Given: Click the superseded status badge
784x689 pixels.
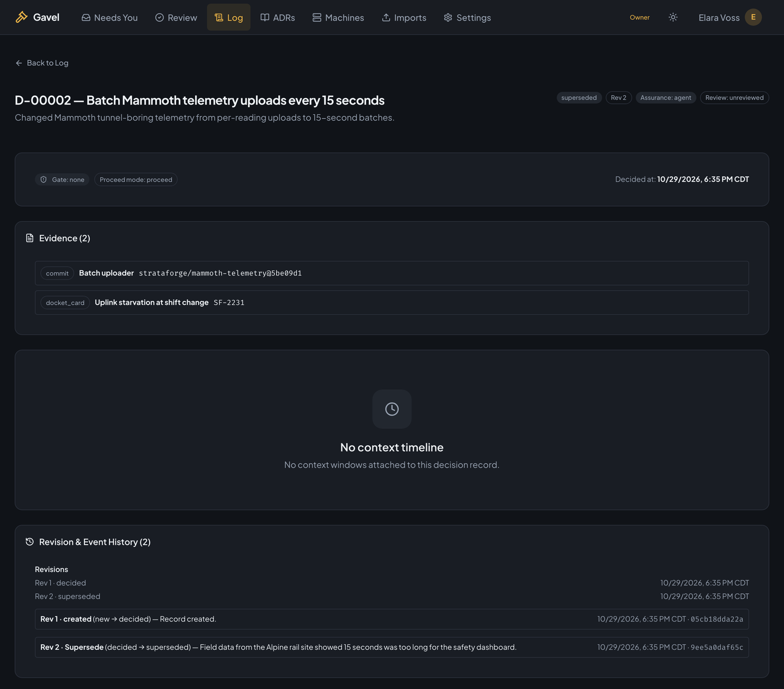Looking at the screenshot, I should pos(579,98).
